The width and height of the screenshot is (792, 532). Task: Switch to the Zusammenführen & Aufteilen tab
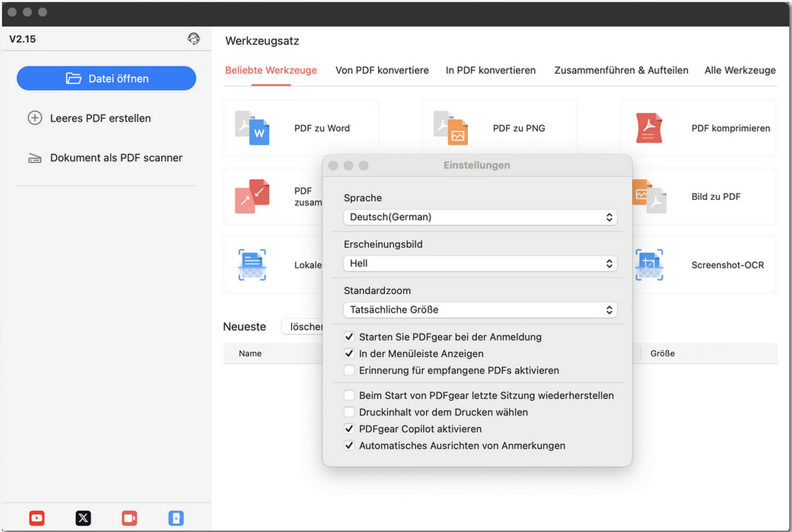click(x=621, y=70)
